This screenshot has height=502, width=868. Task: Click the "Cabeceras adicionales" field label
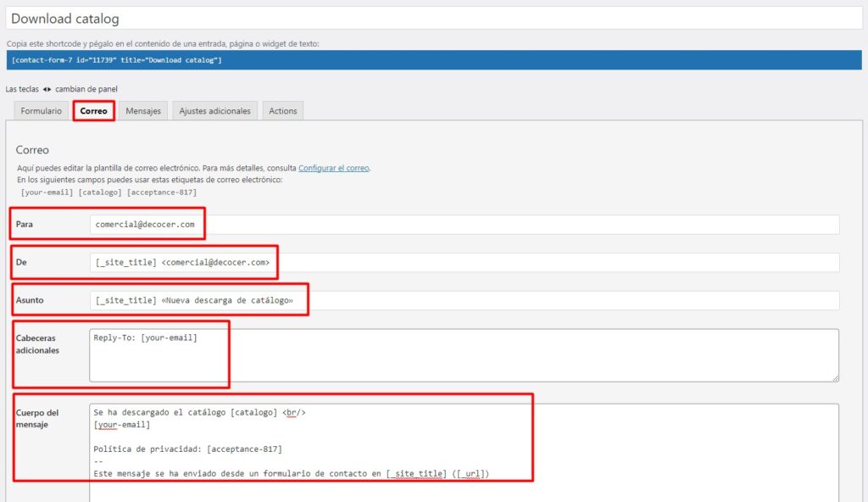(x=37, y=343)
